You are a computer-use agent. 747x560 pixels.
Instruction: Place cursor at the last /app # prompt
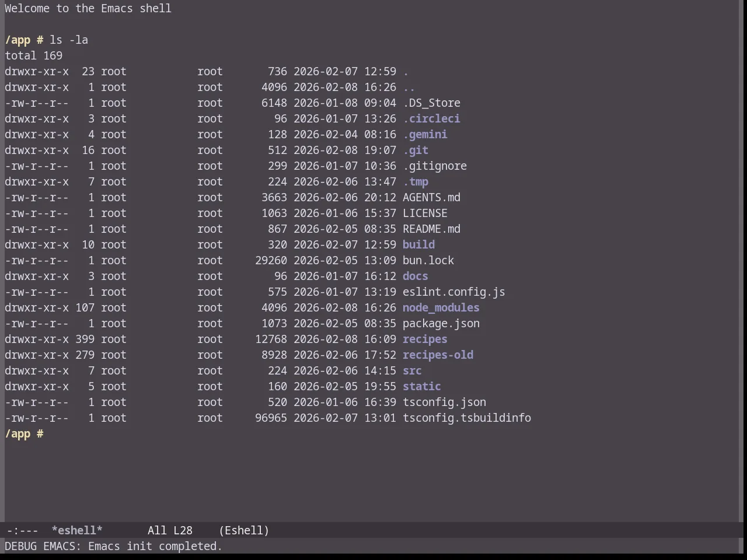point(24,433)
